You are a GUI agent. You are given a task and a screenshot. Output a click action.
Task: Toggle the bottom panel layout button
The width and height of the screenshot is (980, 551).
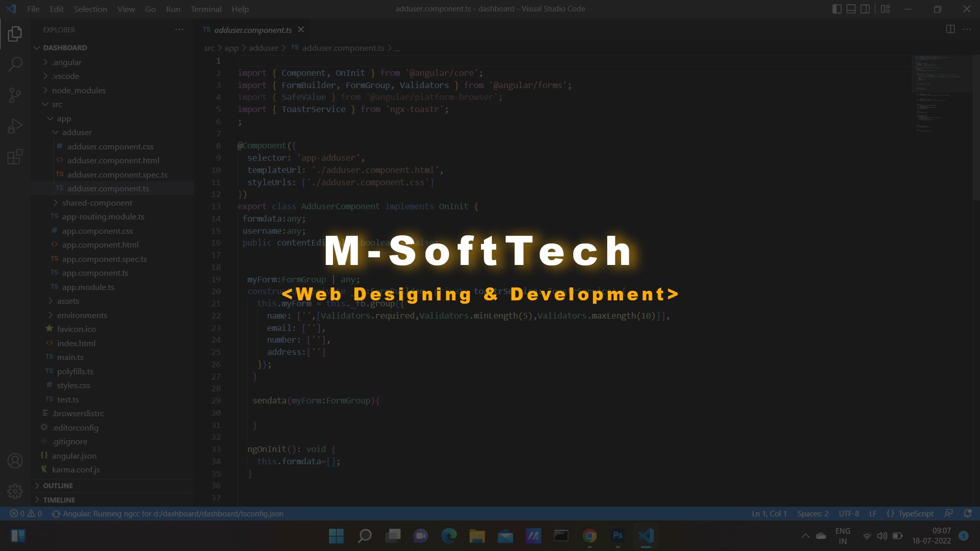851,9
